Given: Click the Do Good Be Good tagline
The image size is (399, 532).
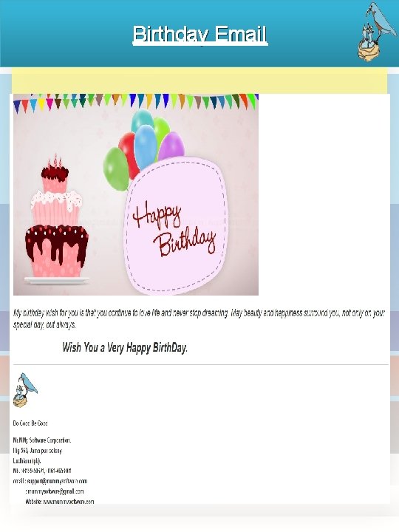Looking at the screenshot, I should coord(30,423).
